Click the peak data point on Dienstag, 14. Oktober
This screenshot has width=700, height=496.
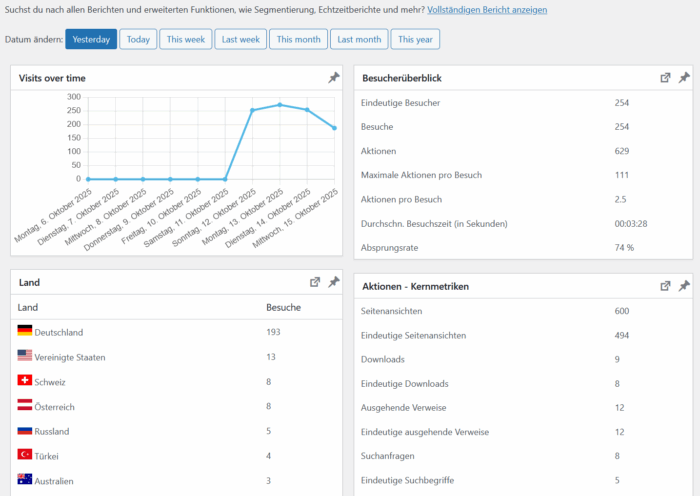[307, 110]
